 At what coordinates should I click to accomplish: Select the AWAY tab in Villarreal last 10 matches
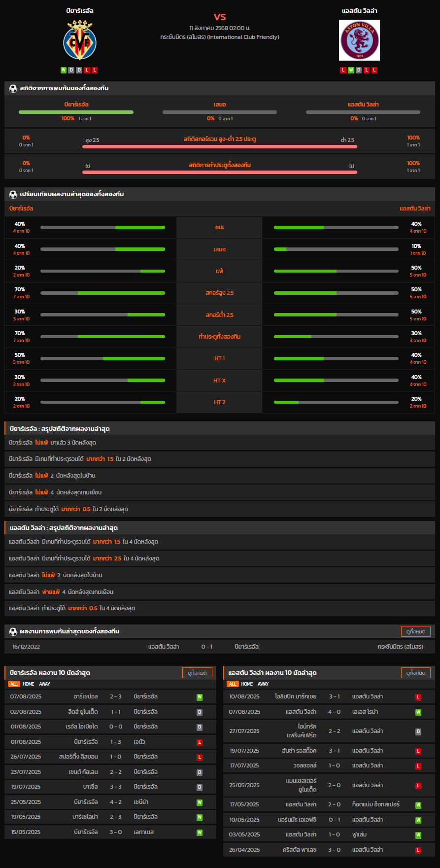coord(45,684)
